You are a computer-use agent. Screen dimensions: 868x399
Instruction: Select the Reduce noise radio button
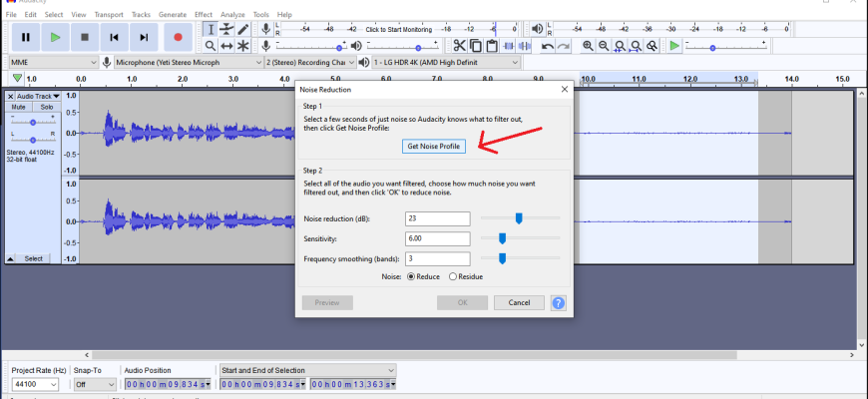click(411, 276)
